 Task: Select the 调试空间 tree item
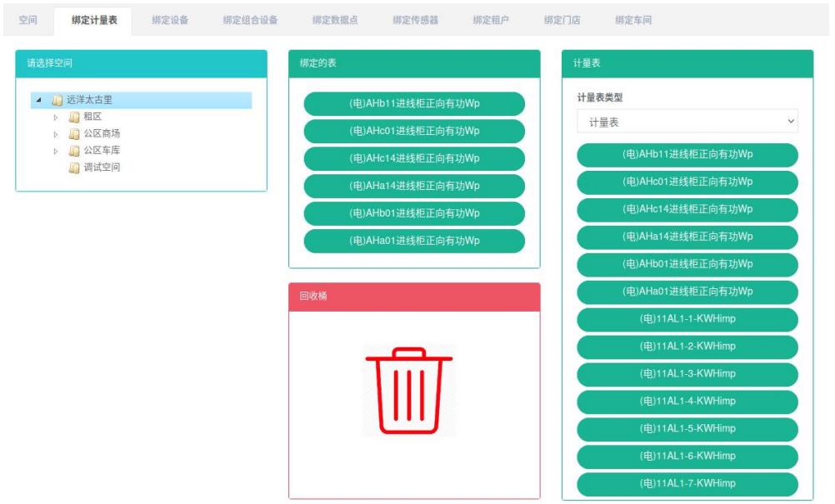[x=102, y=167]
